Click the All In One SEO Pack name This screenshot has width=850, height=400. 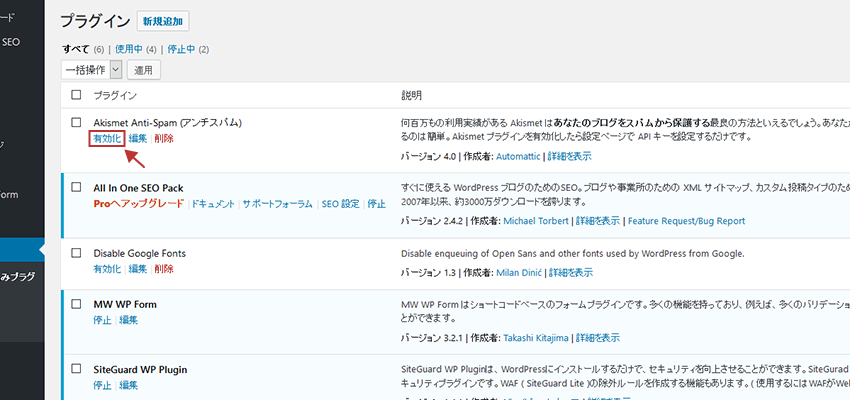[x=138, y=188]
